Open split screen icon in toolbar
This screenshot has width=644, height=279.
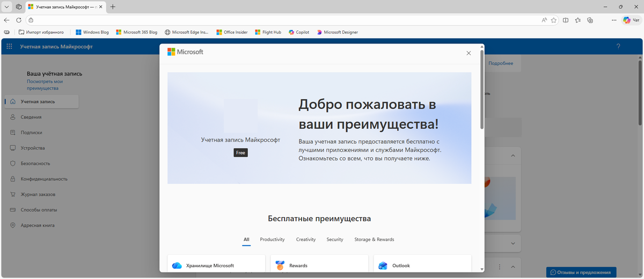pyautogui.click(x=566, y=20)
